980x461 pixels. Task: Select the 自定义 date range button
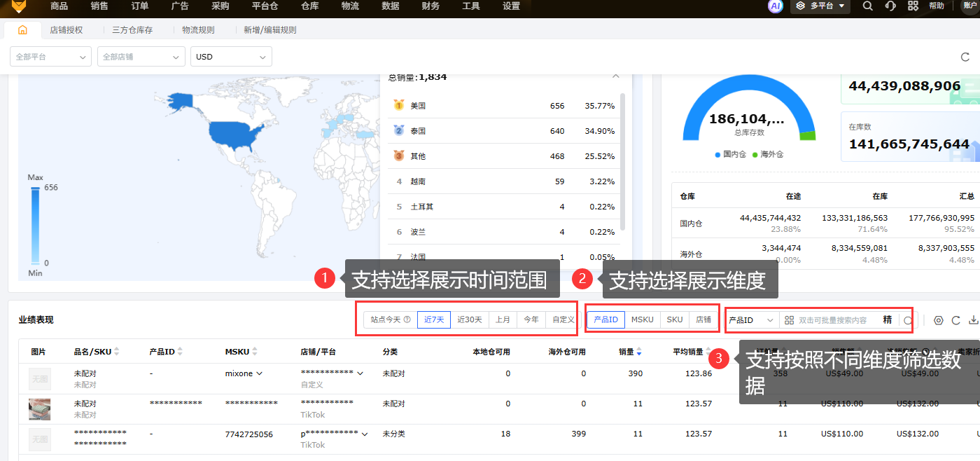pyautogui.click(x=563, y=319)
